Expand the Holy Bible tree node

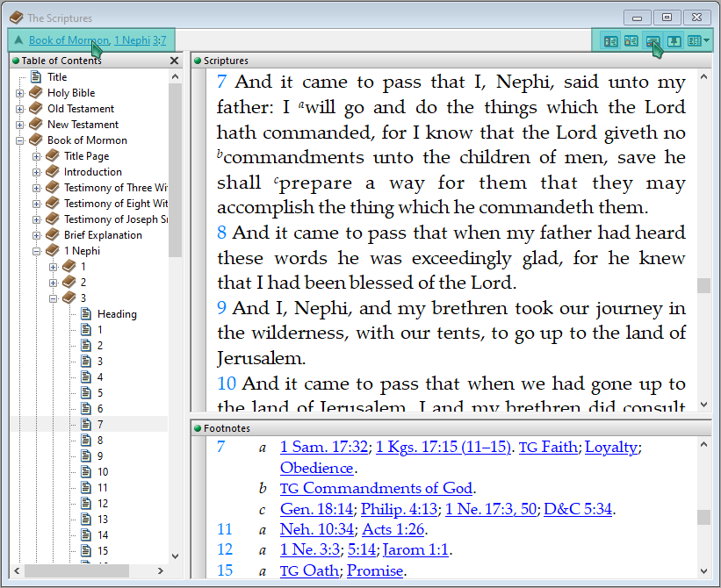tap(19, 93)
